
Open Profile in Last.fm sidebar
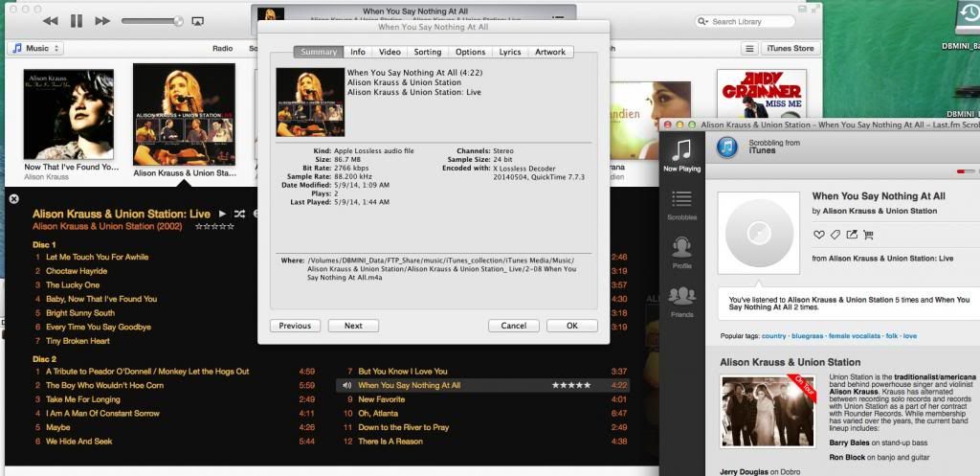pyautogui.click(x=681, y=254)
